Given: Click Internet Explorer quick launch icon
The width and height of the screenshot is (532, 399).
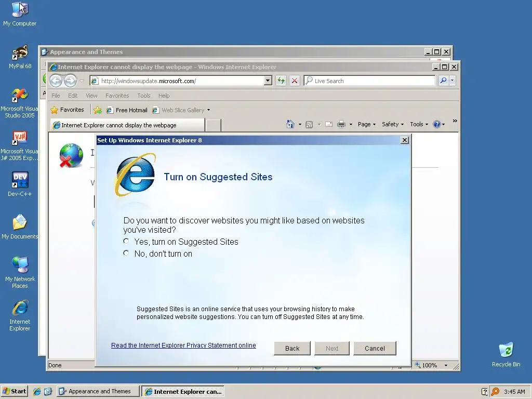Looking at the screenshot, I should (x=37, y=391).
